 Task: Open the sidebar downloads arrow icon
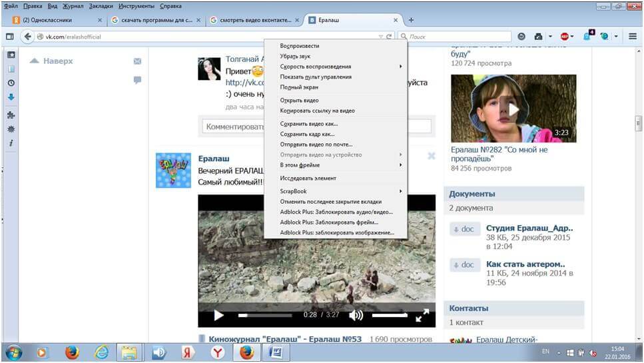click(11, 97)
